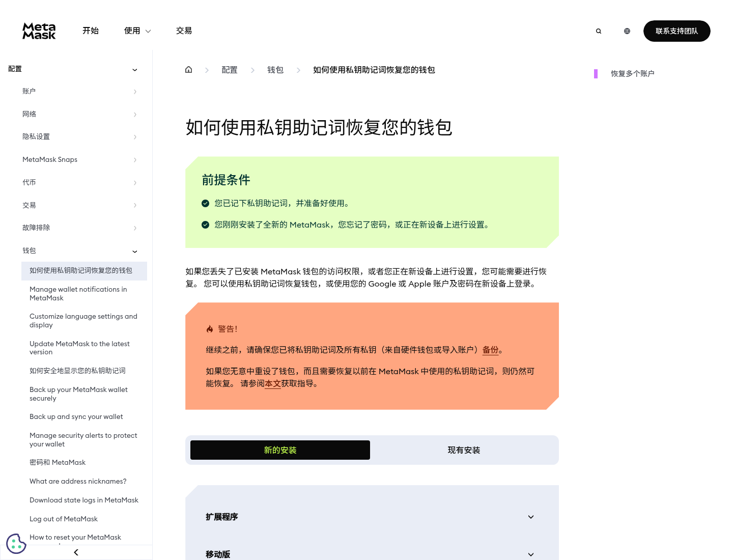Image resolution: width=733 pixels, height=560 pixels.
Task: Open the 使用 dropdown menu
Action: point(137,31)
